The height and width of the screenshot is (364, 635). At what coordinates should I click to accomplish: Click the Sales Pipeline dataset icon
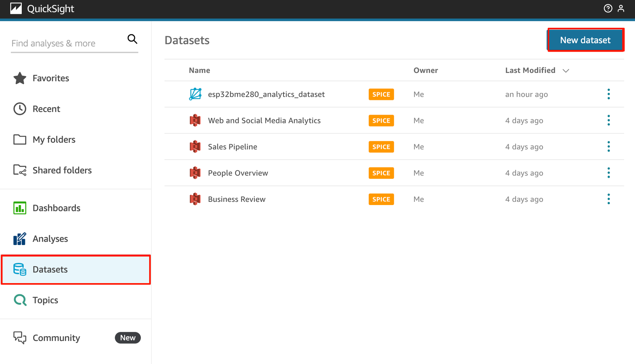[x=195, y=146]
